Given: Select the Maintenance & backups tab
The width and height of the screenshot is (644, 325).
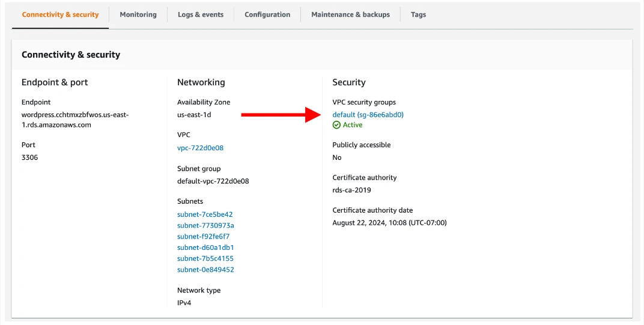Looking at the screenshot, I should [350, 14].
